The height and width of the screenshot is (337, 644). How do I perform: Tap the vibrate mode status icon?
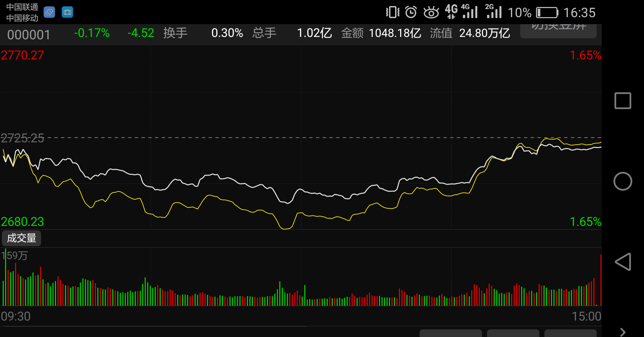[x=392, y=12]
